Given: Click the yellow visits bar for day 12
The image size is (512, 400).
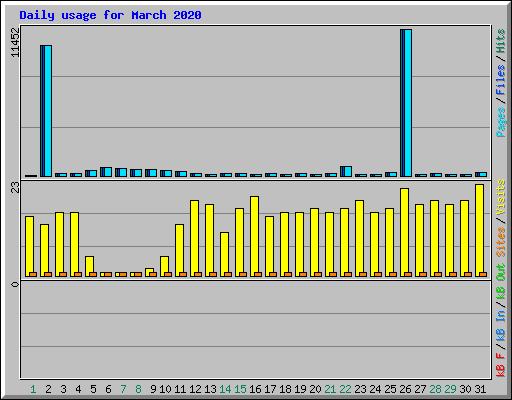Looking at the screenshot, I should [194, 239].
